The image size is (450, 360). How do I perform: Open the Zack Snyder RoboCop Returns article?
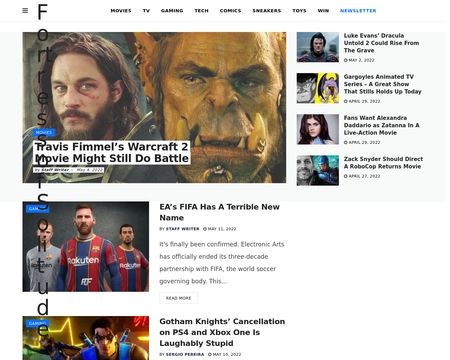[383, 163]
